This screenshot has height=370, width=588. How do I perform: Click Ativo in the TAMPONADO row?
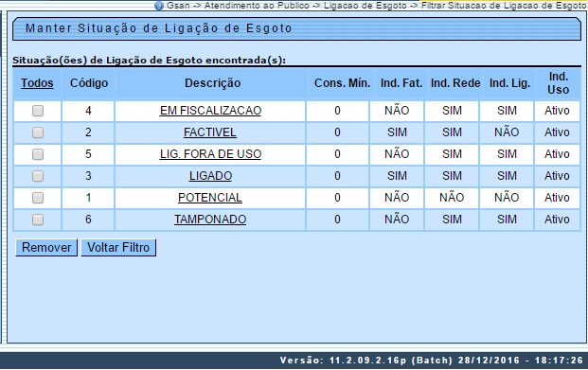click(x=557, y=220)
